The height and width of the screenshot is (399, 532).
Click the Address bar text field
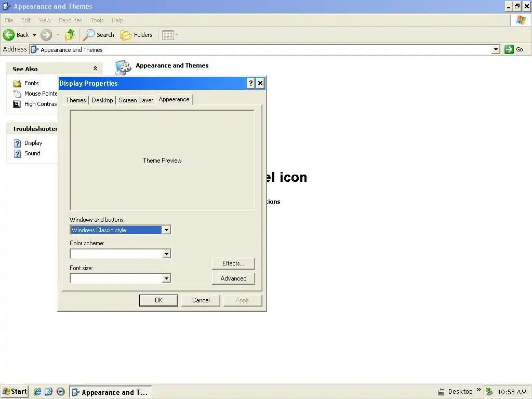pos(261,49)
